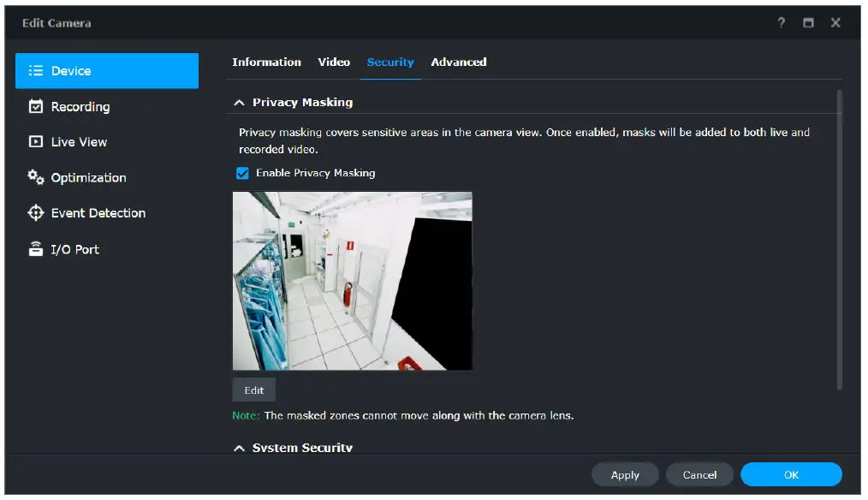
Task: Open the Advanced tab
Action: coord(459,62)
